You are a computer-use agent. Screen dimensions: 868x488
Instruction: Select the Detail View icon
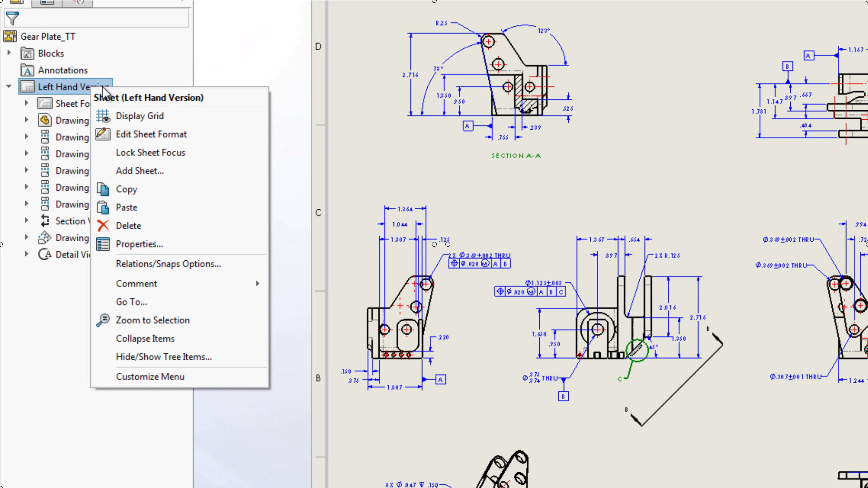[45, 254]
